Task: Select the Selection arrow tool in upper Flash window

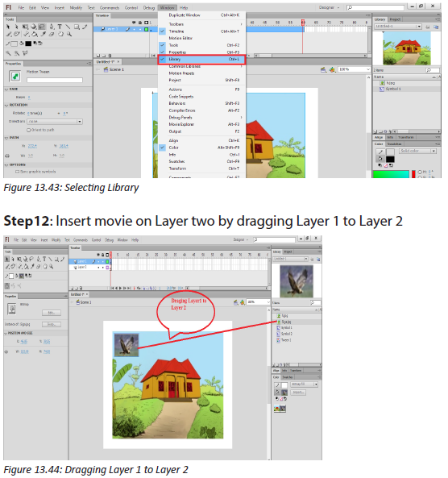Action: pos(8,27)
